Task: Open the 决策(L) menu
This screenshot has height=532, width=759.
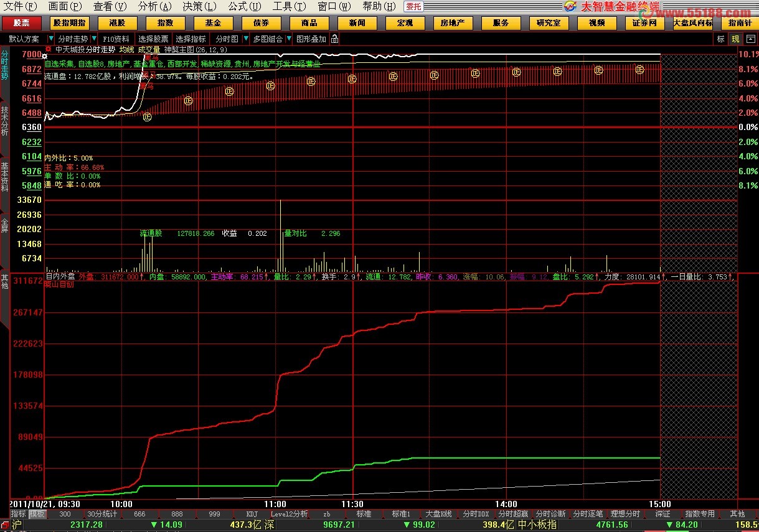Action: (x=200, y=6)
